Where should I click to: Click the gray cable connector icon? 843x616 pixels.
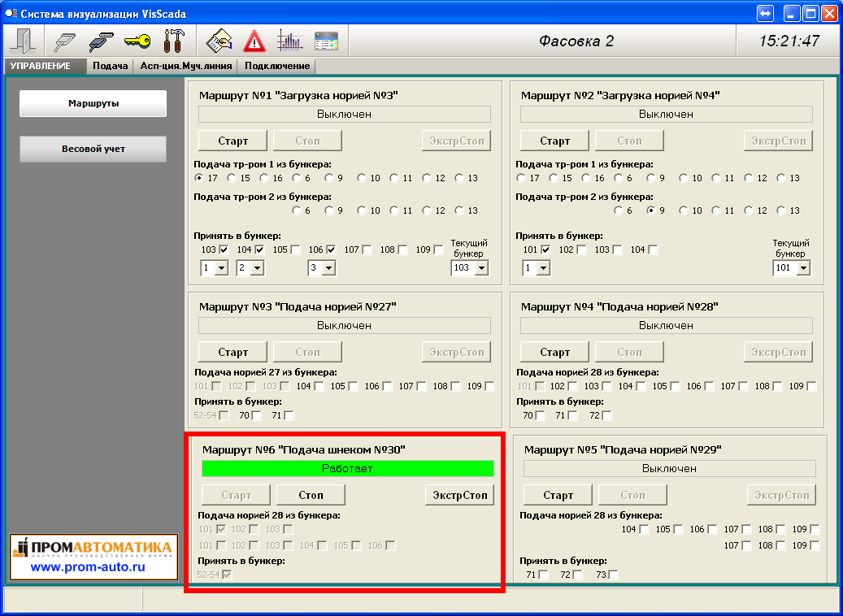65,41
